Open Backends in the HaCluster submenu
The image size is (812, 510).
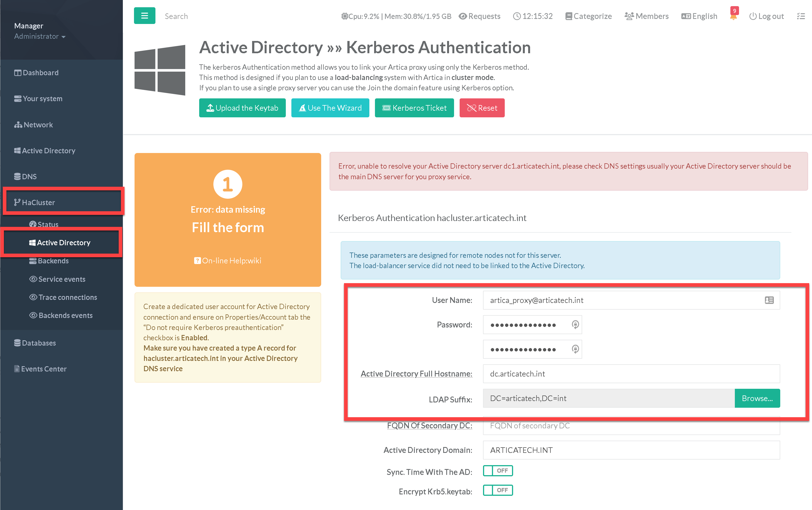[x=53, y=261]
